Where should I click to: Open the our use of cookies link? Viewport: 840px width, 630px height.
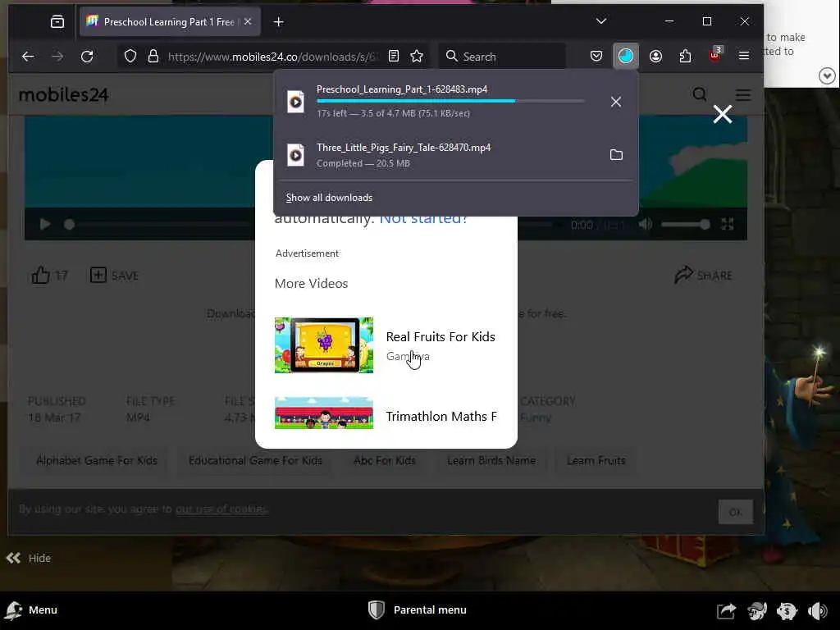[x=221, y=509]
